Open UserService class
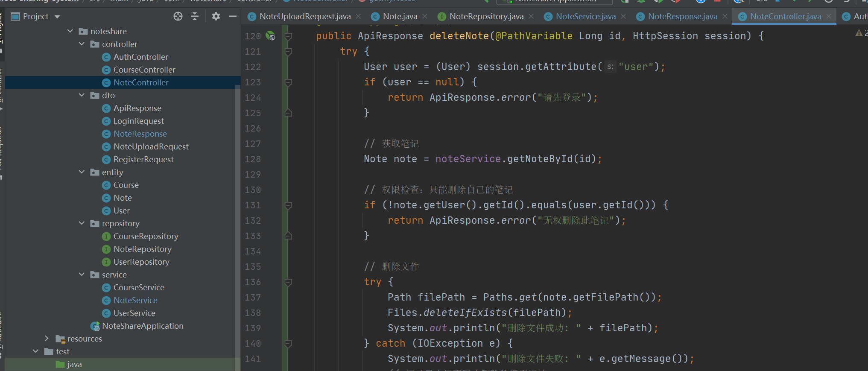868x371 pixels. click(x=134, y=313)
